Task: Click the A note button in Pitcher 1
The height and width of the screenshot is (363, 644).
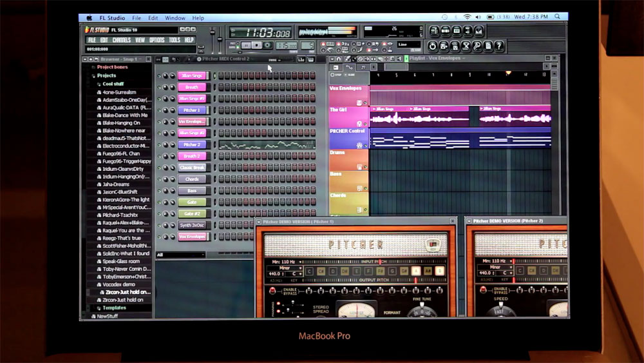Action: tap(416, 271)
